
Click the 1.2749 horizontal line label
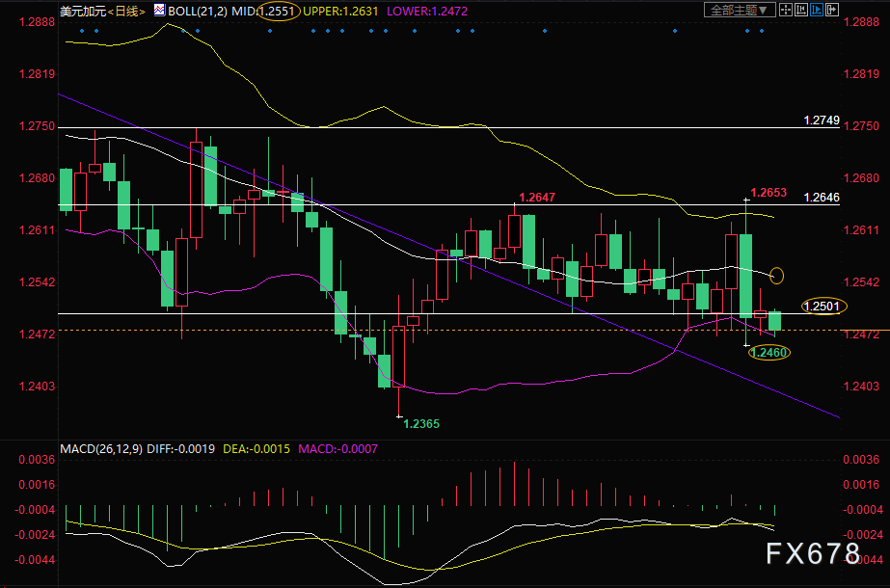click(822, 120)
